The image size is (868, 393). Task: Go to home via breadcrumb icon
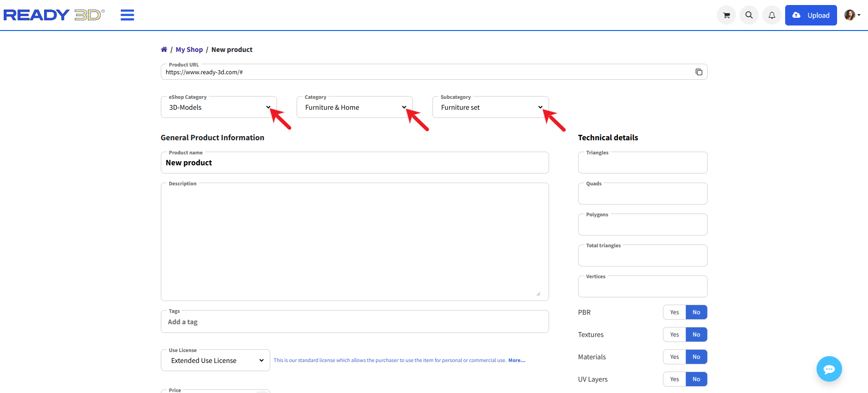[164, 49]
